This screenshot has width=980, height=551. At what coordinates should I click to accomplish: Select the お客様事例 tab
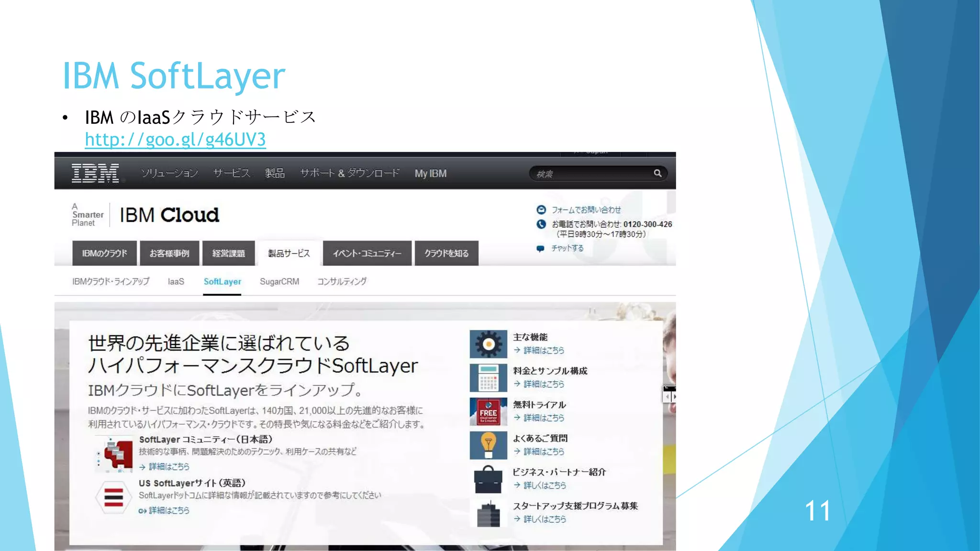pyautogui.click(x=169, y=253)
